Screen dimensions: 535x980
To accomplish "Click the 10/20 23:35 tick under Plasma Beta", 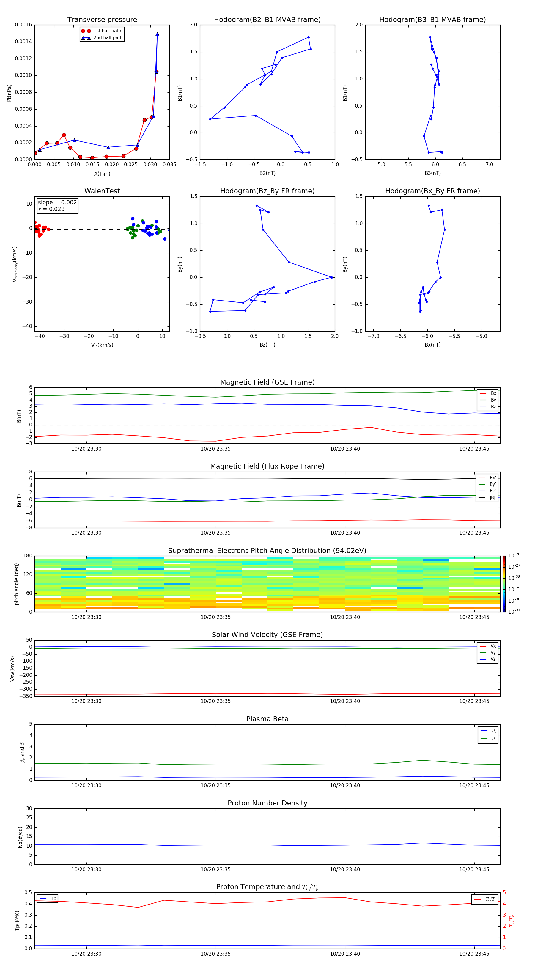I will pyautogui.click(x=215, y=785).
